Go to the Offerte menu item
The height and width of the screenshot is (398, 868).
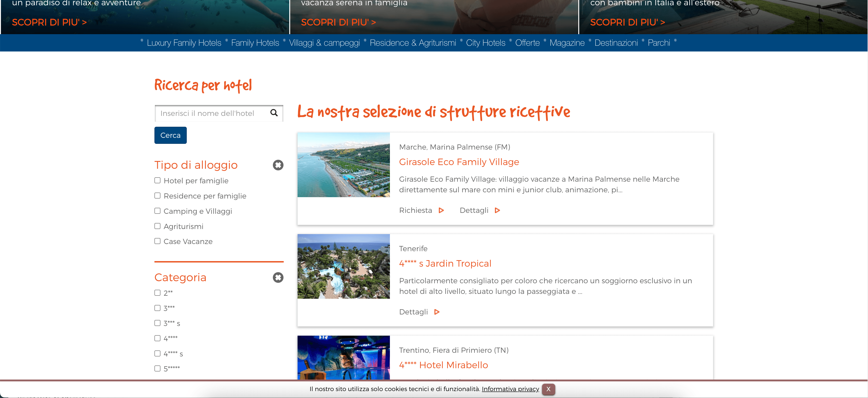[x=527, y=43]
